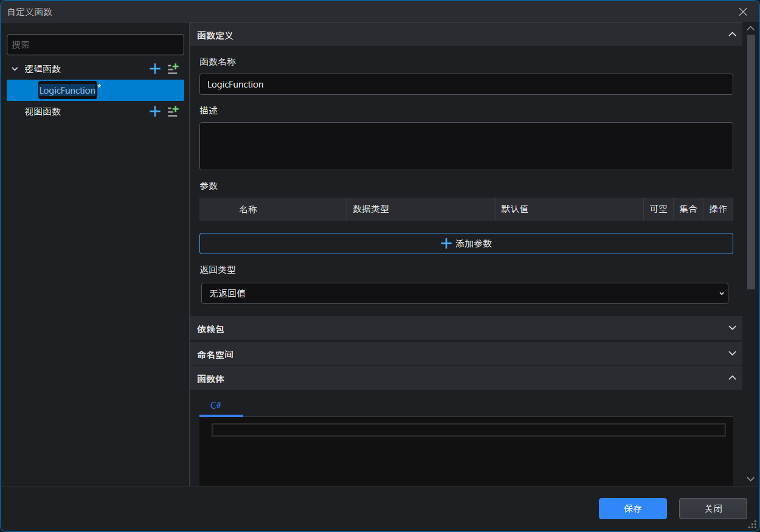Click the scrollbar down arrow
Screen dimensions: 760x532
tap(751, 479)
